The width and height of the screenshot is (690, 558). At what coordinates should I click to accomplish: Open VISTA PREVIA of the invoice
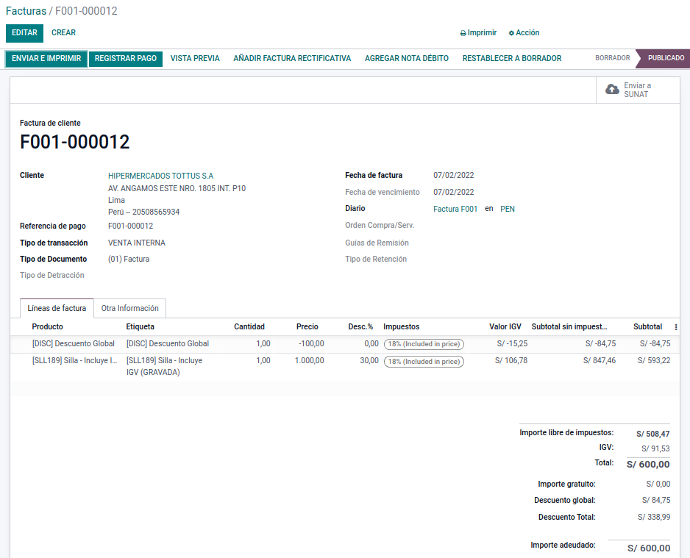(195, 59)
